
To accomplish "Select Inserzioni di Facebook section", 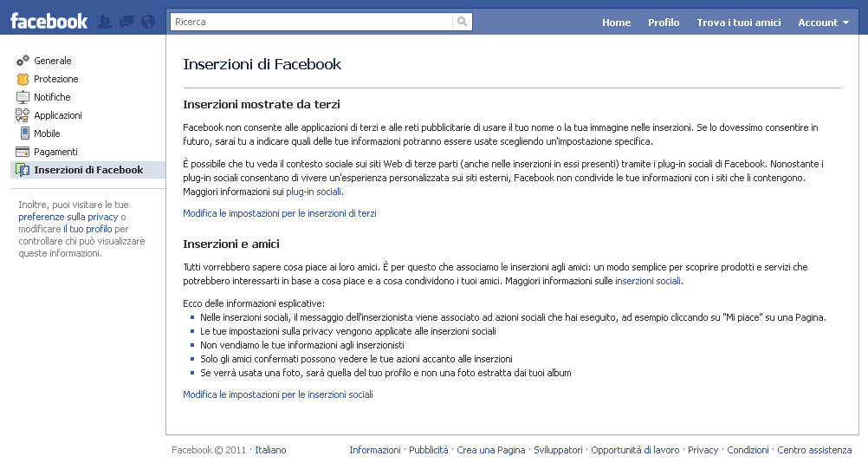I will click(x=88, y=170).
